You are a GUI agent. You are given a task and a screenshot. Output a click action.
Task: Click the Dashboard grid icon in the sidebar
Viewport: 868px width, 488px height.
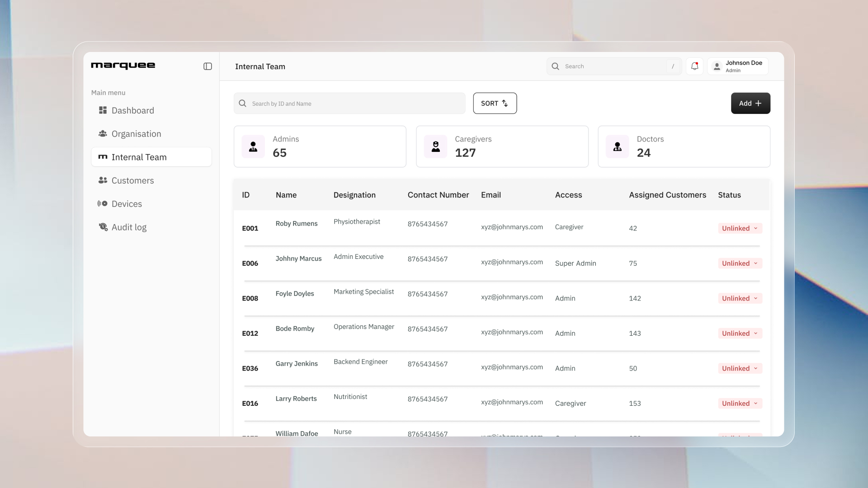[x=103, y=110]
